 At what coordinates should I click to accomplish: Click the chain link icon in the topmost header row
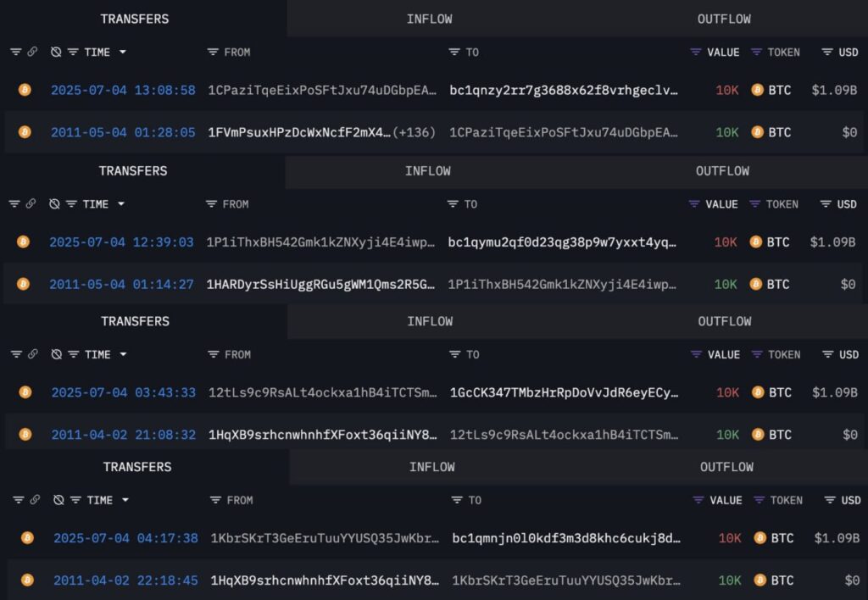(x=32, y=52)
